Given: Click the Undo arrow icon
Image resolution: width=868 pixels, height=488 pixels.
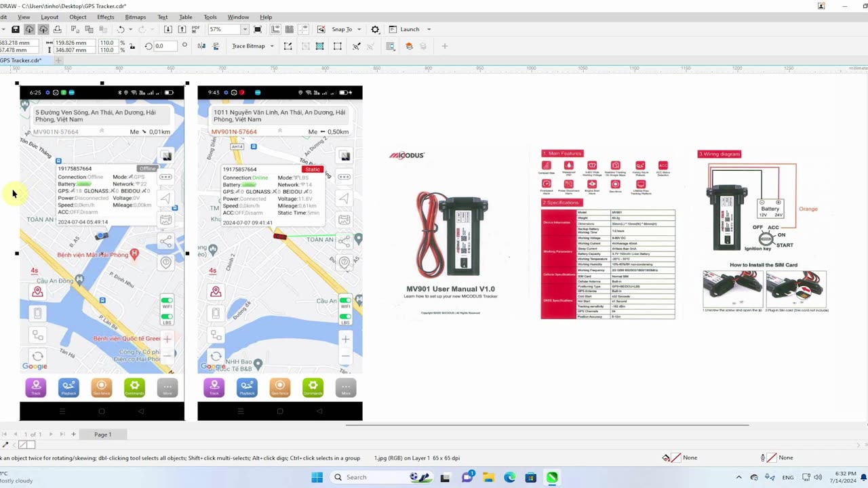Looking at the screenshot, I should pos(121,29).
